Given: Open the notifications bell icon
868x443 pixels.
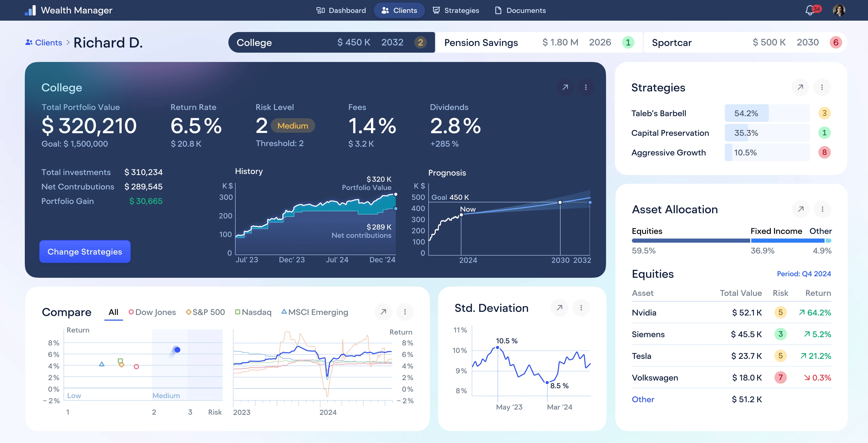Looking at the screenshot, I should (x=810, y=10).
